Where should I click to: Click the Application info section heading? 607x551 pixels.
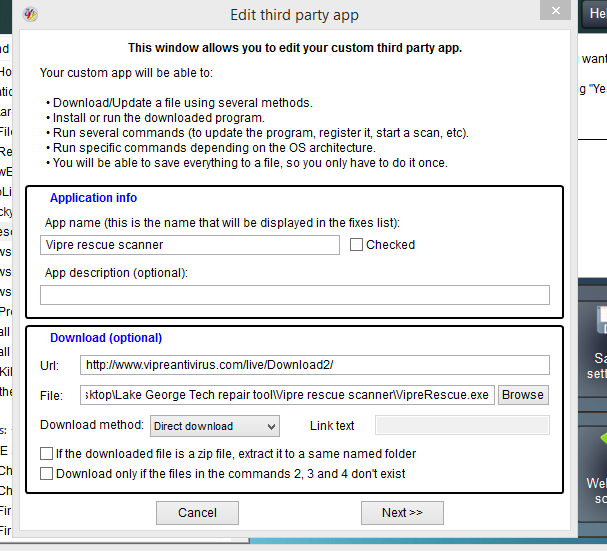coord(93,198)
